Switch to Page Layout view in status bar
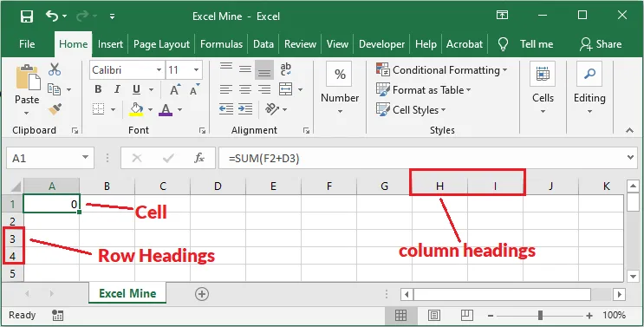This screenshot has height=327, width=644. click(x=434, y=316)
